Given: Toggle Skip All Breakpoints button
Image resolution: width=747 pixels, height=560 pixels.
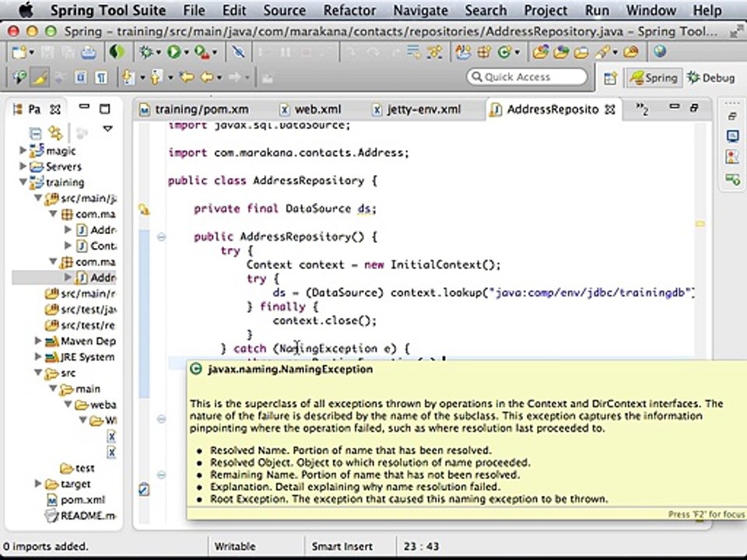Looking at the screenshot, I should tap(239, 52).
